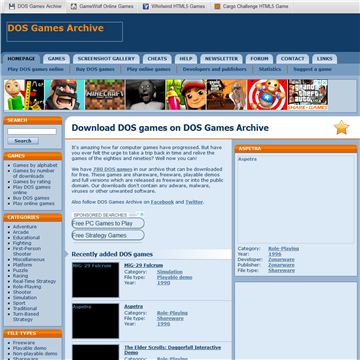Click the Search button in sidebar

click(23, 141)
